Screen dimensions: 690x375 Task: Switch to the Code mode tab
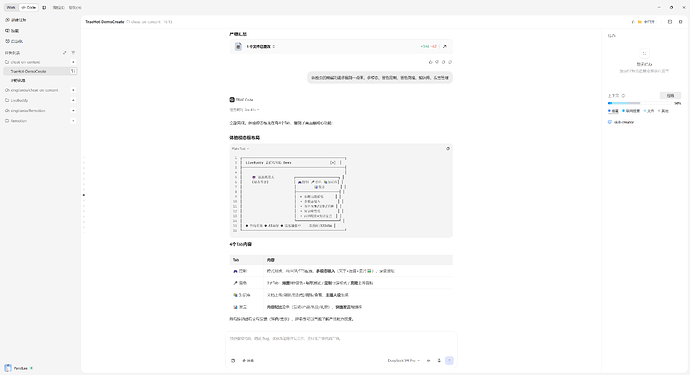tap(29, 7)
